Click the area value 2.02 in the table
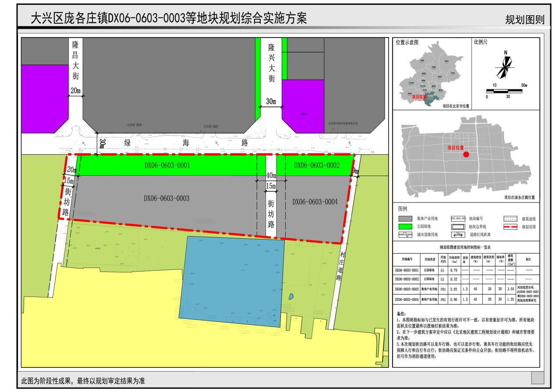Screen dimensions: 555x392 [x=453, y=289]
